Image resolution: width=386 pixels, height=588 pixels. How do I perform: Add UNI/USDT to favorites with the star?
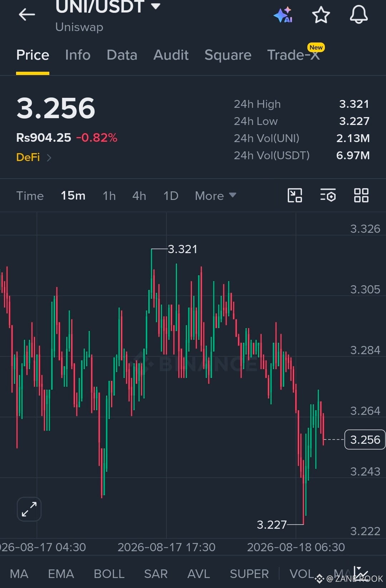point(321,15)
